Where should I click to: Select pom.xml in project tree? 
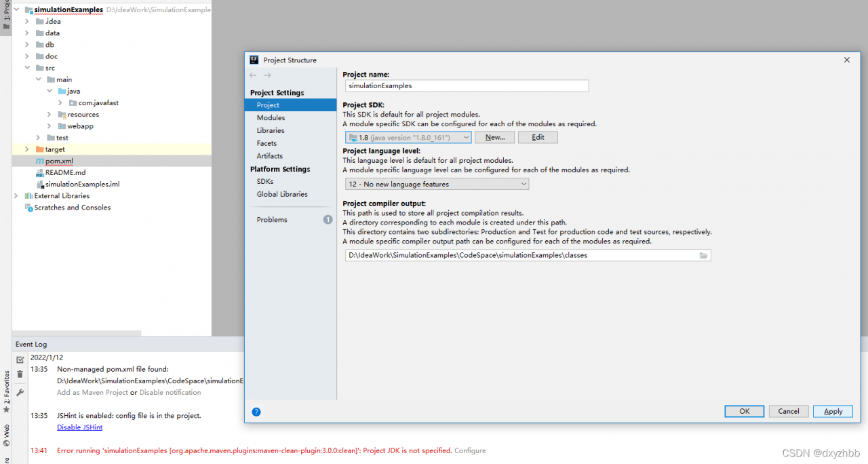59,161
